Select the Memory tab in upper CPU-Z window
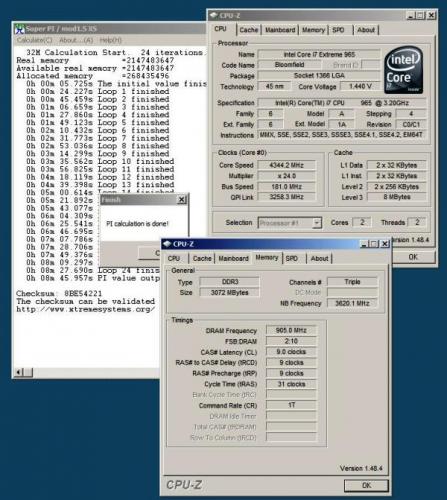Screen dimensions: 447x500 313,30
